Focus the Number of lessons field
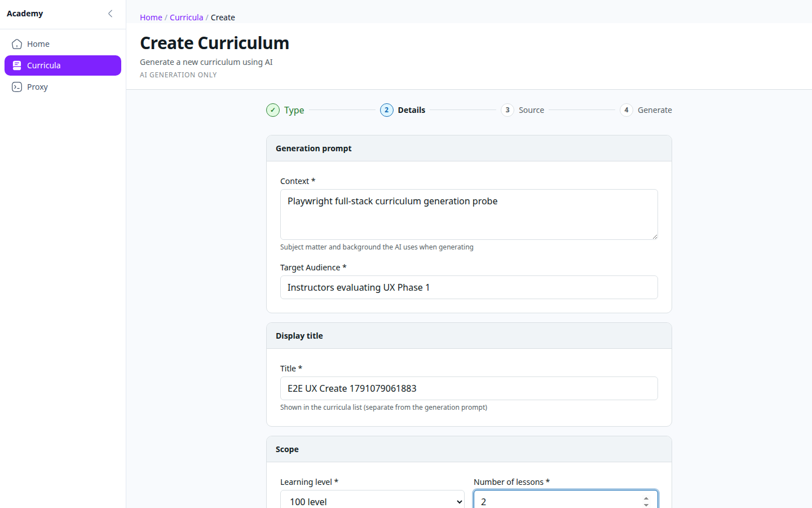 pyautogui.click(x=566, y=501)
